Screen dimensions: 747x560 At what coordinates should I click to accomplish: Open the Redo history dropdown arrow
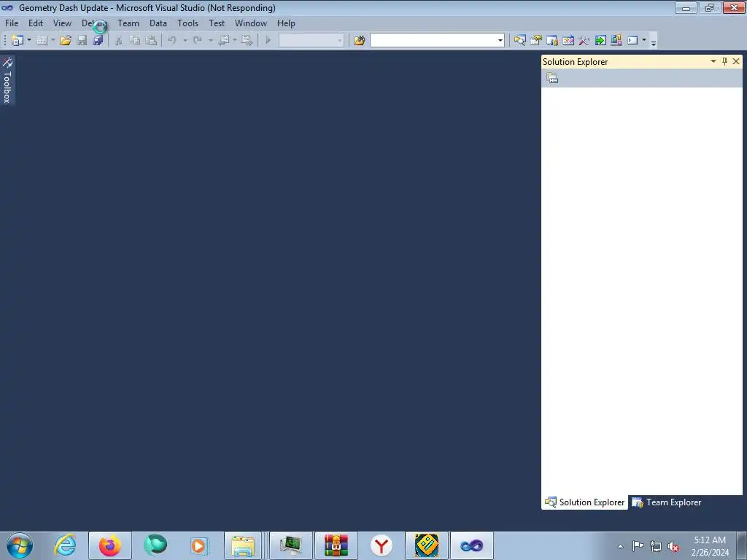[210, 41]
